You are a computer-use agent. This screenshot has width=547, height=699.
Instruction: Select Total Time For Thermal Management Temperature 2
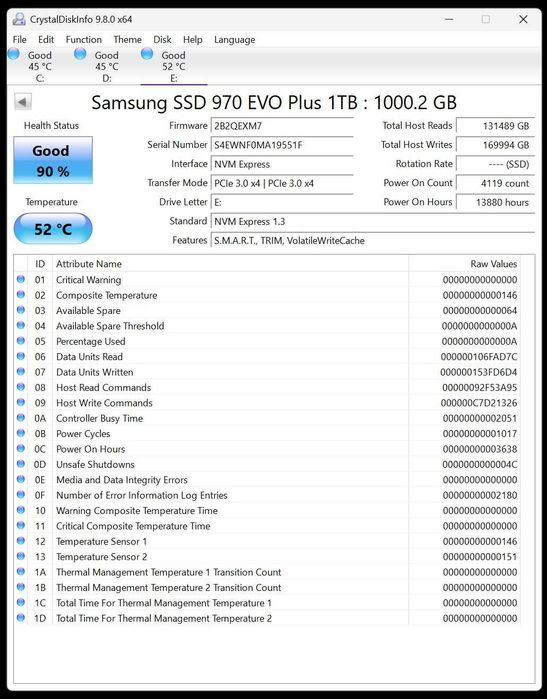click(x=267, y=618)
